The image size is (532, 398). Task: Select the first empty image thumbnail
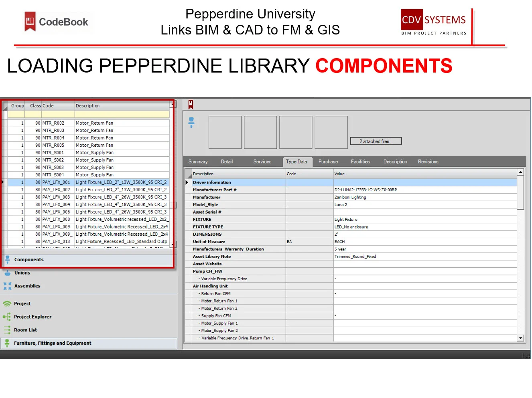(x=225, y=133)
